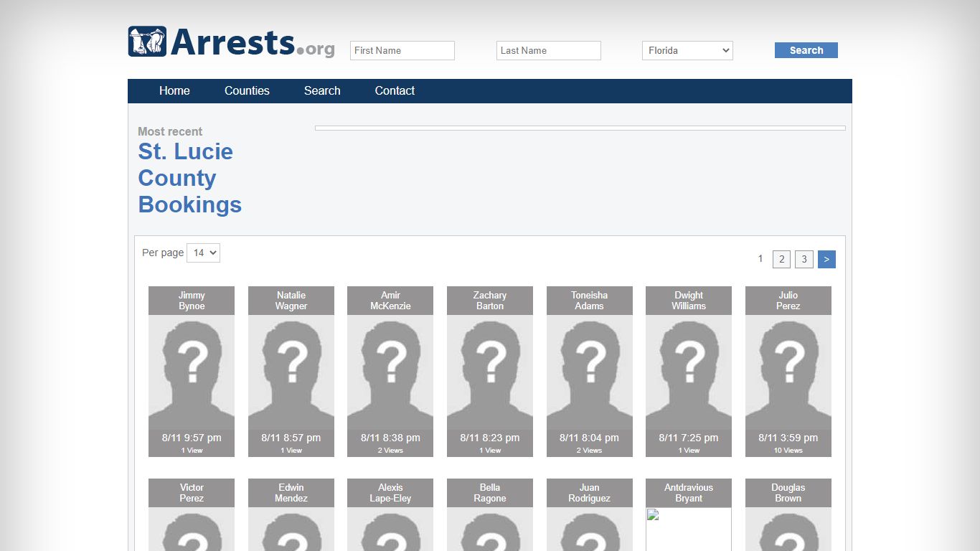980x551 pixels.
Task: Select the Toneisha Adams name header
Action: 590,301
